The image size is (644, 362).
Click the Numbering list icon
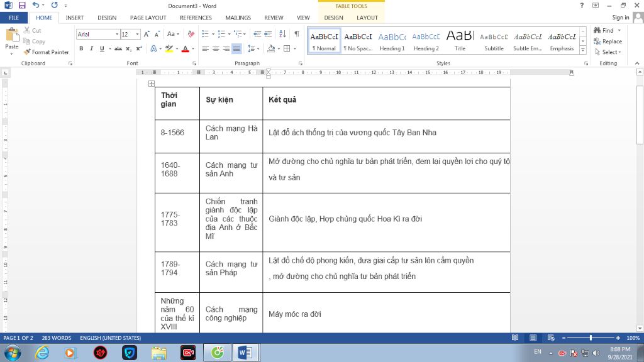221,34
